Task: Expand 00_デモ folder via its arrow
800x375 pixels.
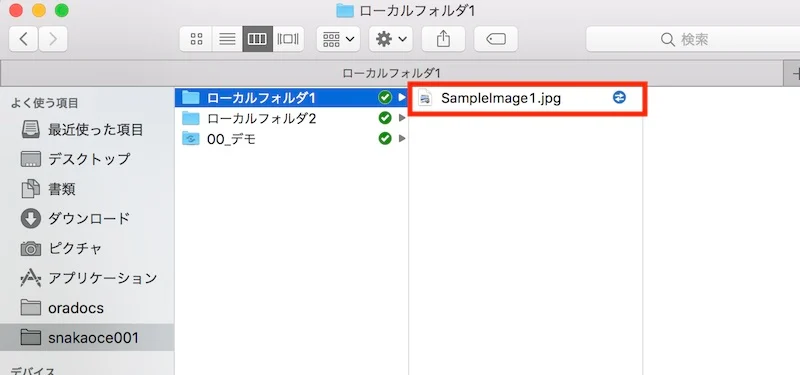Action: point(402,138)
